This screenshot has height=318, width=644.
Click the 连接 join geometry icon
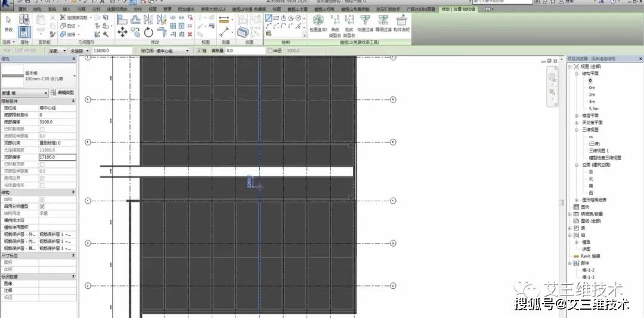tap(63, 35)
